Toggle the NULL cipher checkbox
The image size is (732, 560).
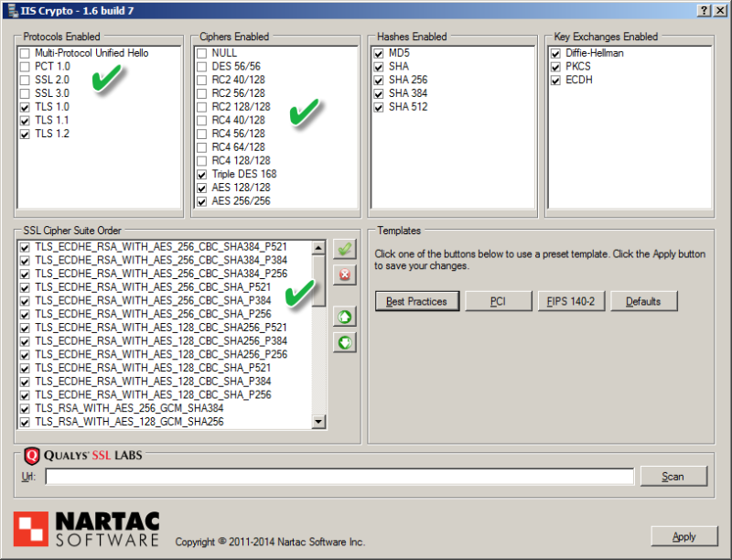(x=201, y=53)
